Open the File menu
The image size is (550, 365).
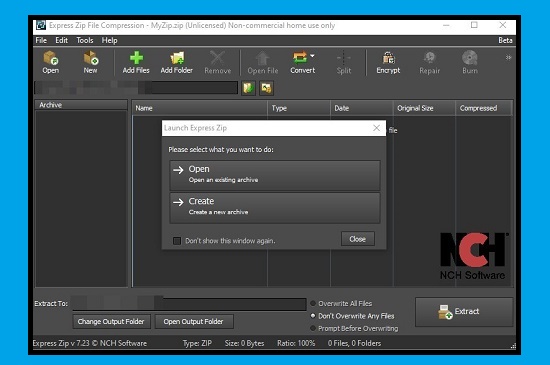pyautogui.click(x=41, y=40)
